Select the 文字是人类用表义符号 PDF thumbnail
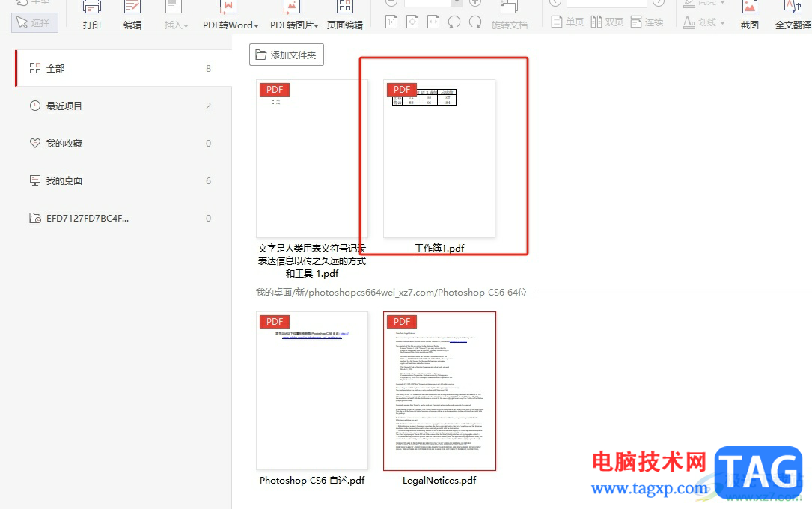The width and height of the screenshot is (812, 509). point(312,159)
